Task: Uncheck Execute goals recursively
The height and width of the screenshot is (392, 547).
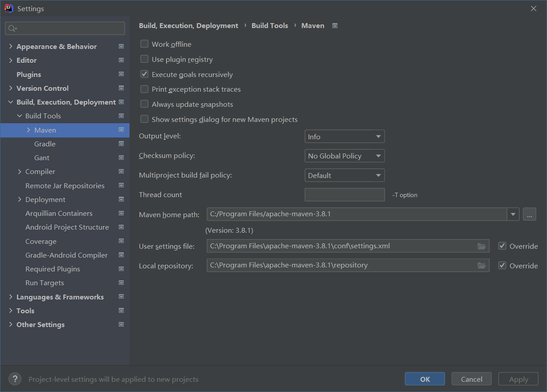Action: tap(144, 74)
